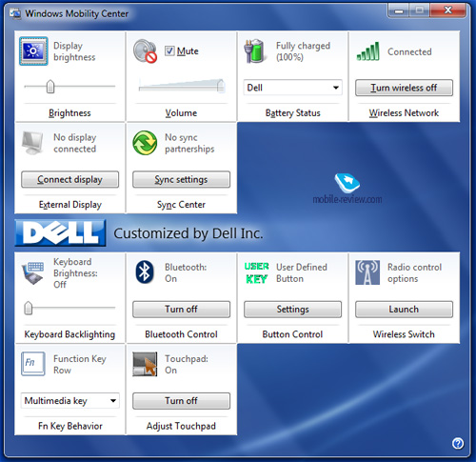Click the volume slider handle
Screen dimensions: 476x462
click(221, 86)
